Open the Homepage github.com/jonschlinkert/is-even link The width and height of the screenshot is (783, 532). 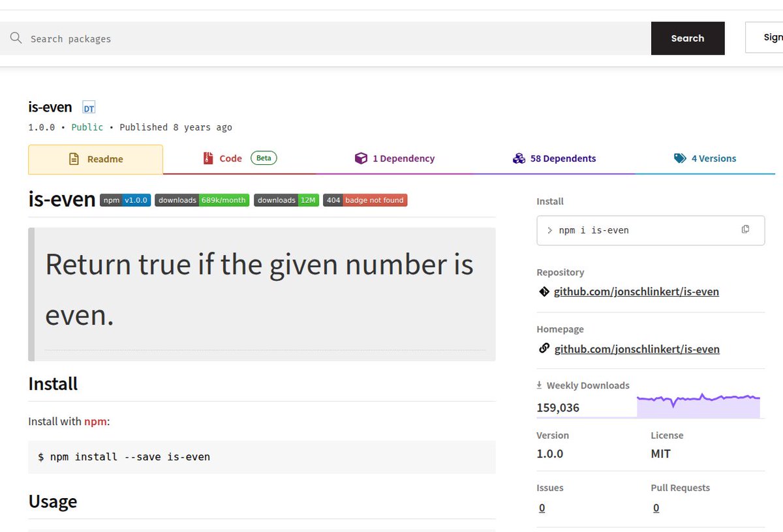coord(637,349)
